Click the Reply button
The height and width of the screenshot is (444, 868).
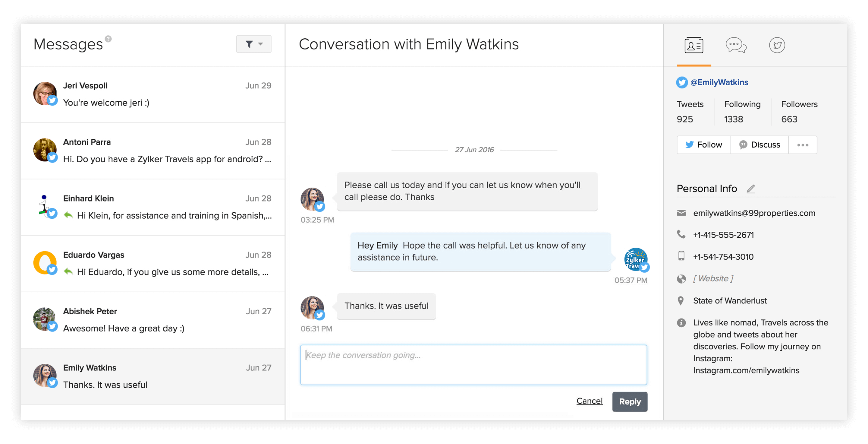coord(629,401)
